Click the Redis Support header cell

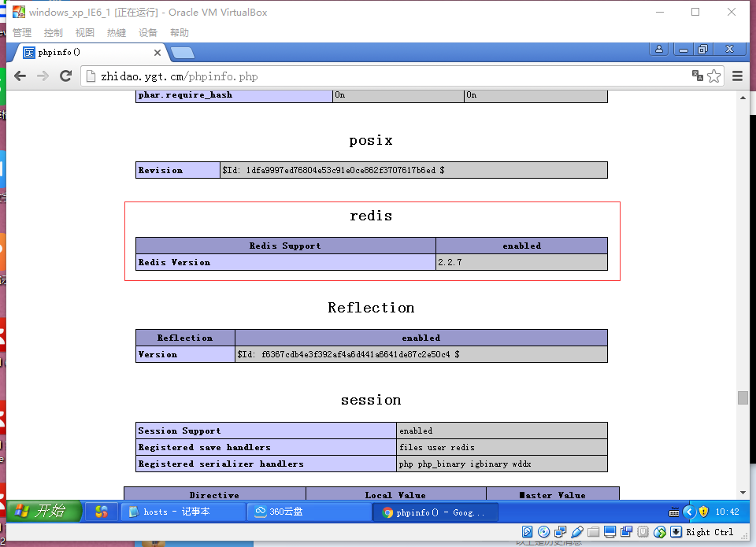(x=285, y=246)
